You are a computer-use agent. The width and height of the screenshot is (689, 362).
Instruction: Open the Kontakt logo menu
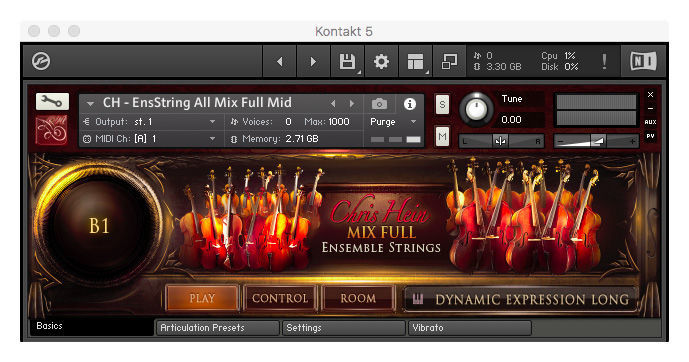[41, 61]
